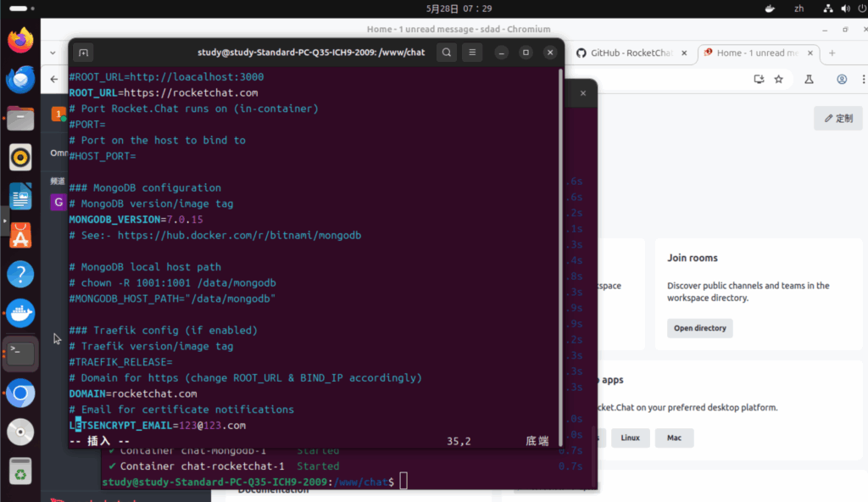The width and height of the screenshot is (868, 502).
Task: Close the background terminal window
Action: pyautogui.click(x=583, y=93)
